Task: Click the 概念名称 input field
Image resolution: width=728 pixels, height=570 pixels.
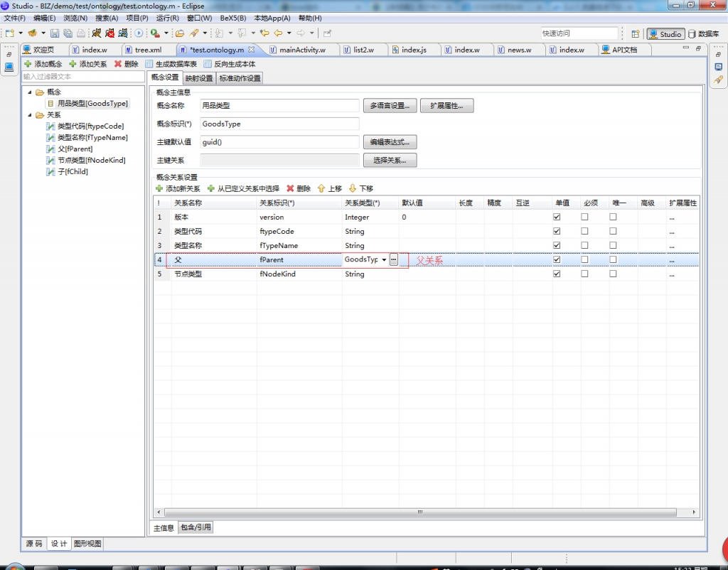Action: point(279,106)
